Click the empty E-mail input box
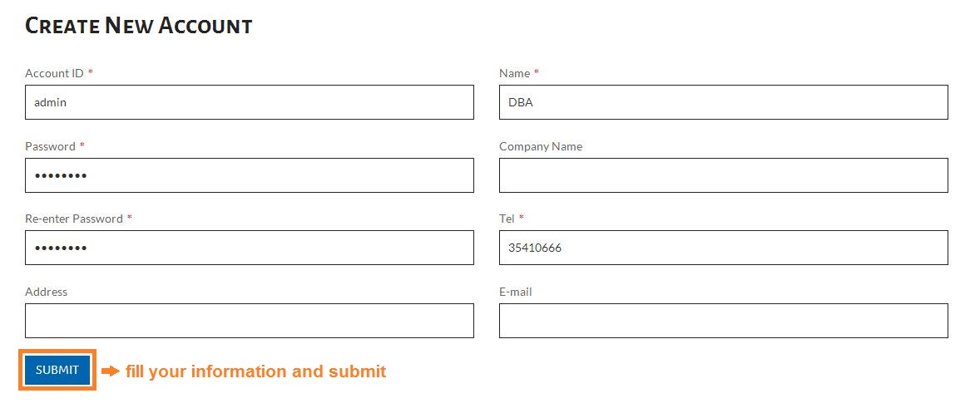 pos(723,321)
